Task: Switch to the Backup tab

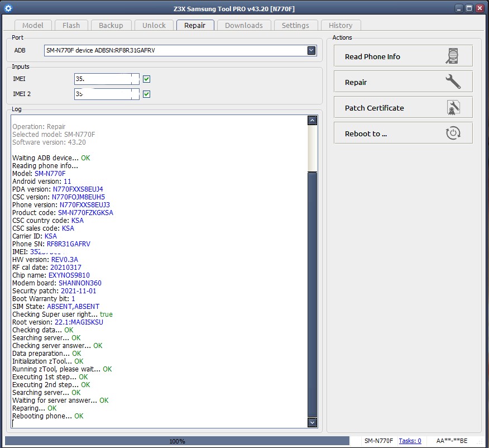Action: click(x=111, y=25)
